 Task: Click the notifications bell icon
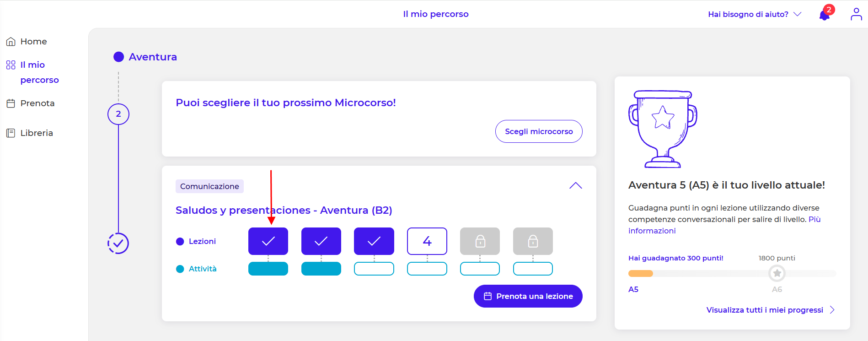click(825, 15)
